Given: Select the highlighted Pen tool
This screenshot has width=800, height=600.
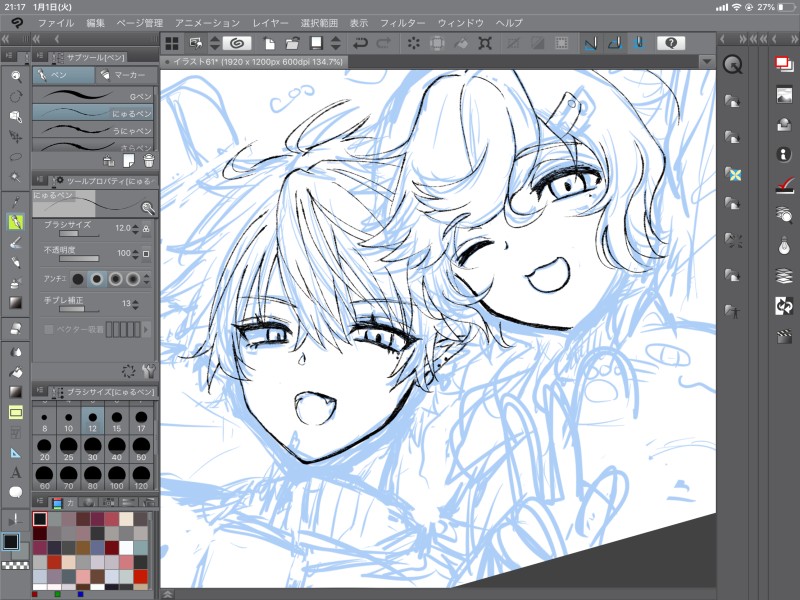Looking at the screenshot, I should (x=16, y=222).
